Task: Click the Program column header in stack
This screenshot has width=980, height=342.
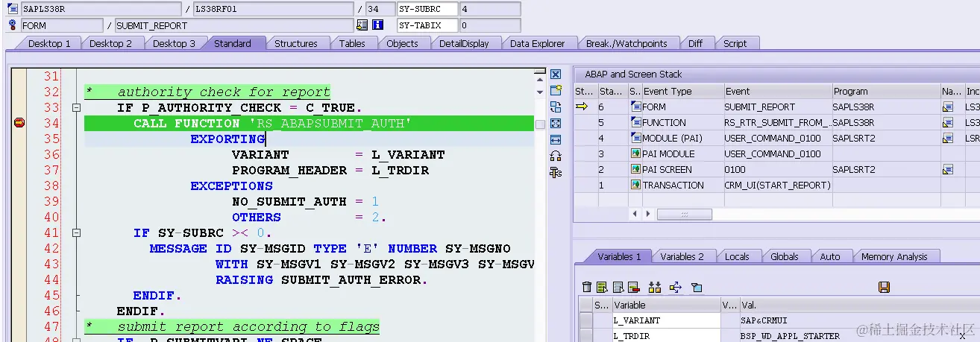Action: pos(886,92)
